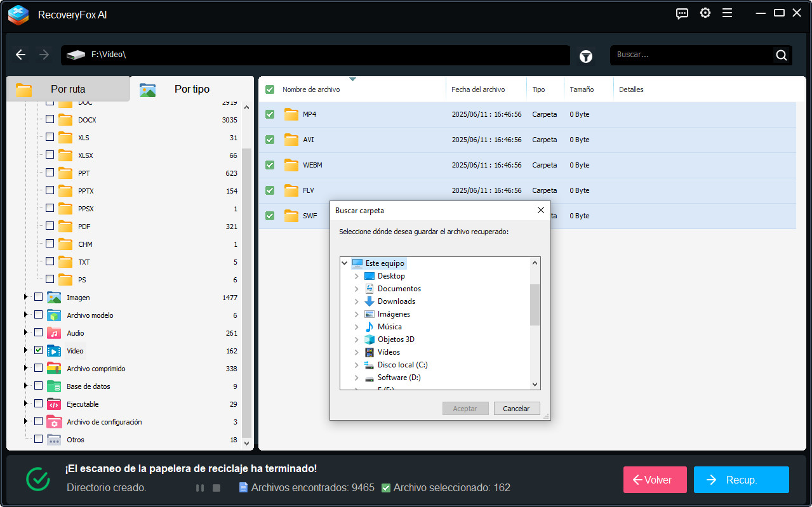Viewport: 812px width, 507px height.
Task: Check the PDF file type checkbox
Action: point(50,226)
